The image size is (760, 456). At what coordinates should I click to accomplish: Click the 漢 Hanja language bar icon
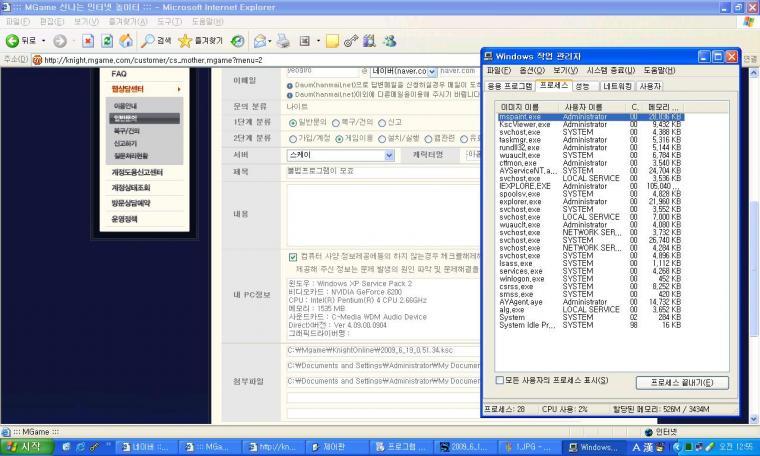(649, 447)
